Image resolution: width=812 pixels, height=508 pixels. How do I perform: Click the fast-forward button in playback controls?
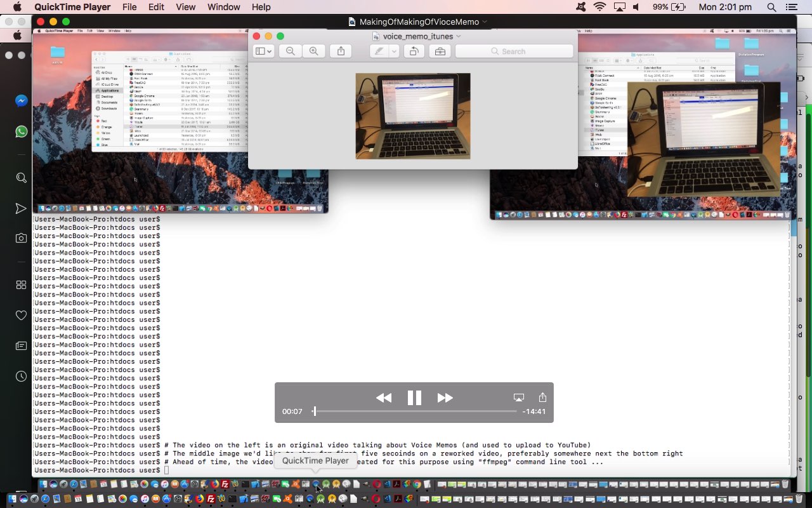445,398
